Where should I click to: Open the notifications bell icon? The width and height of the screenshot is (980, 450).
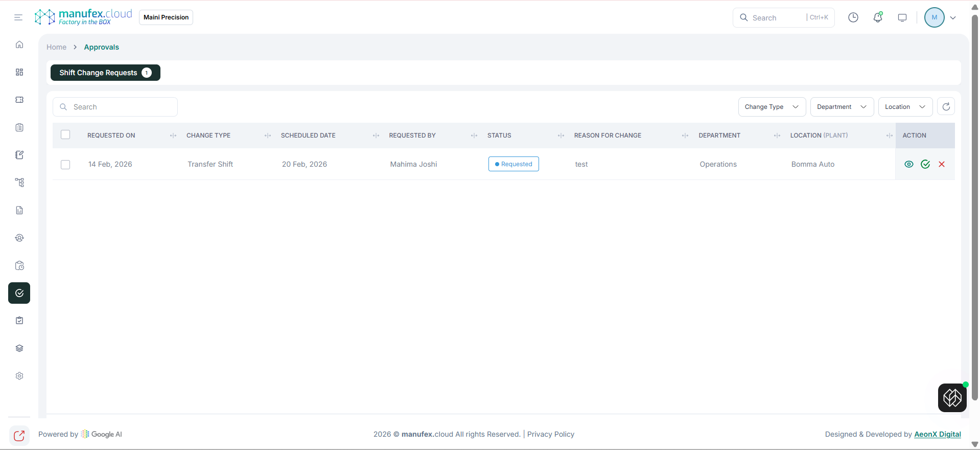(878, 17)
